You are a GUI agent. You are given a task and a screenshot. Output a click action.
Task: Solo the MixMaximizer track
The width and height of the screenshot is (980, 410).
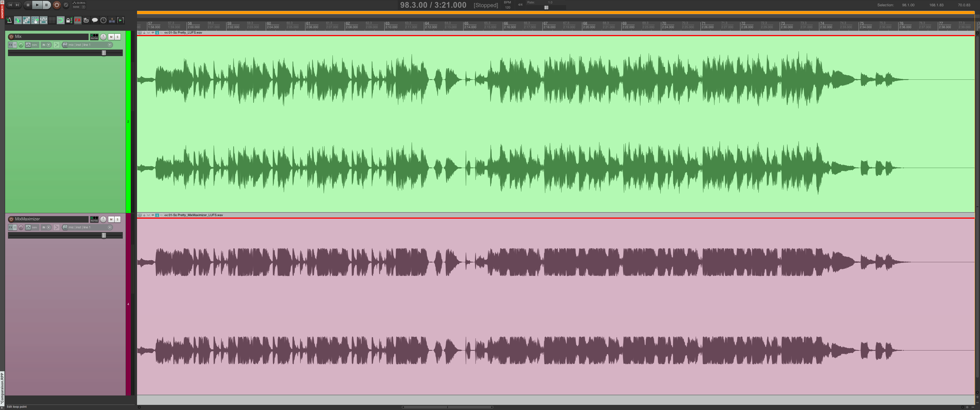117,220
